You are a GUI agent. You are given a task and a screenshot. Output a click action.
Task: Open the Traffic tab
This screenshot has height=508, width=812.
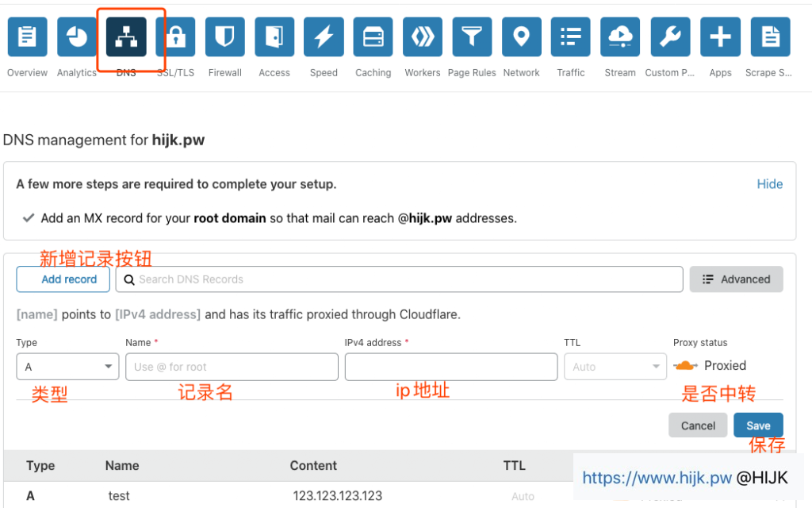point(570,37)
